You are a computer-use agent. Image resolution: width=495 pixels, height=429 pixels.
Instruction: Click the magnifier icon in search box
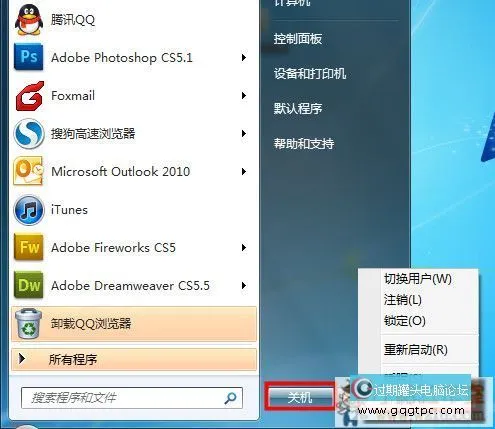pyautogui.click(x=230, y=397)
